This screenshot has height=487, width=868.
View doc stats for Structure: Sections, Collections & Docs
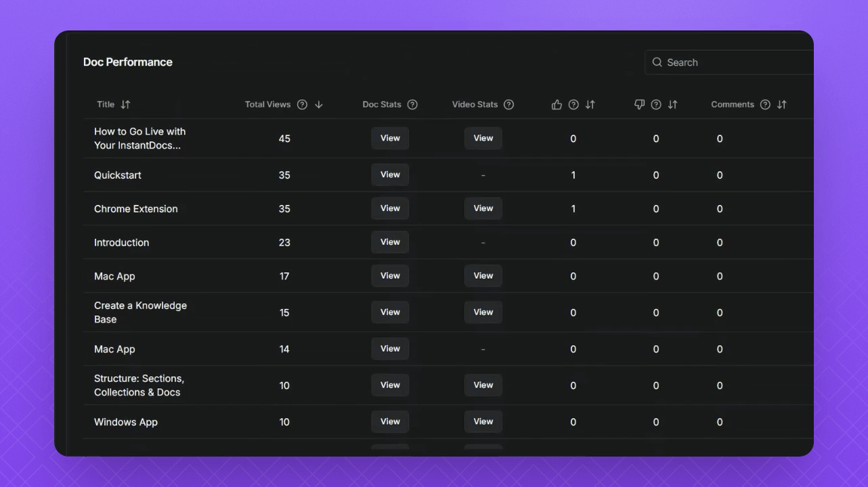click(390, 386)
